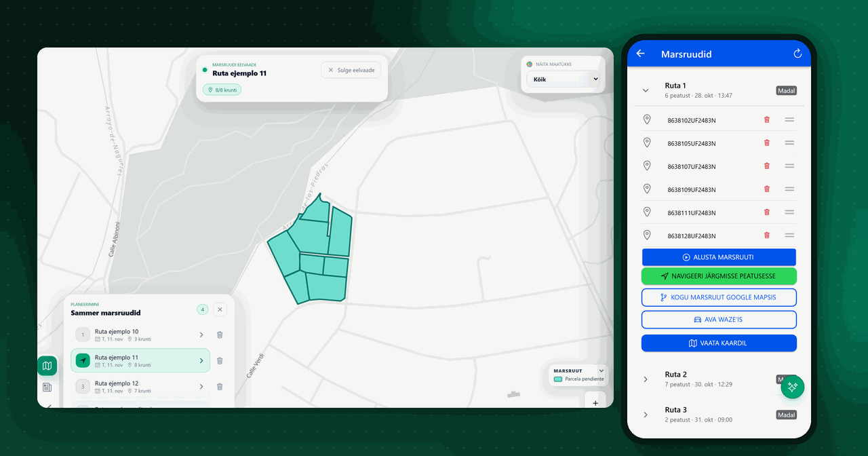Click the number 1 badge of Ruta ejemplo 10
The height and width of the screenshot is (456, 868).
(x=83, y=335)
